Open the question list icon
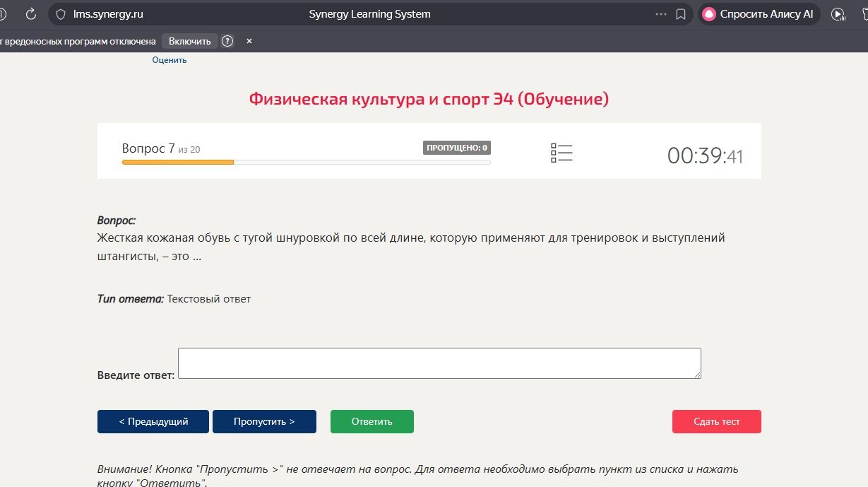This screenshot has width=868, height=487. pos(561,153)
